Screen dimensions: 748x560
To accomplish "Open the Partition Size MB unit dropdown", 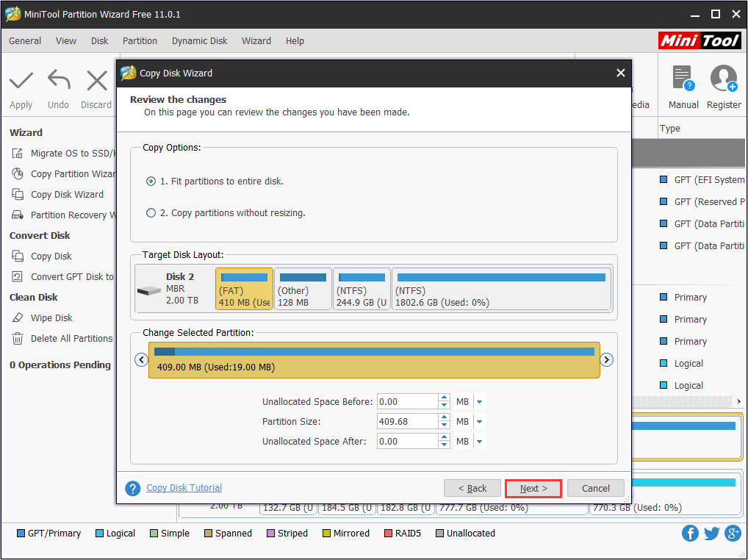I will pos(481,421).
